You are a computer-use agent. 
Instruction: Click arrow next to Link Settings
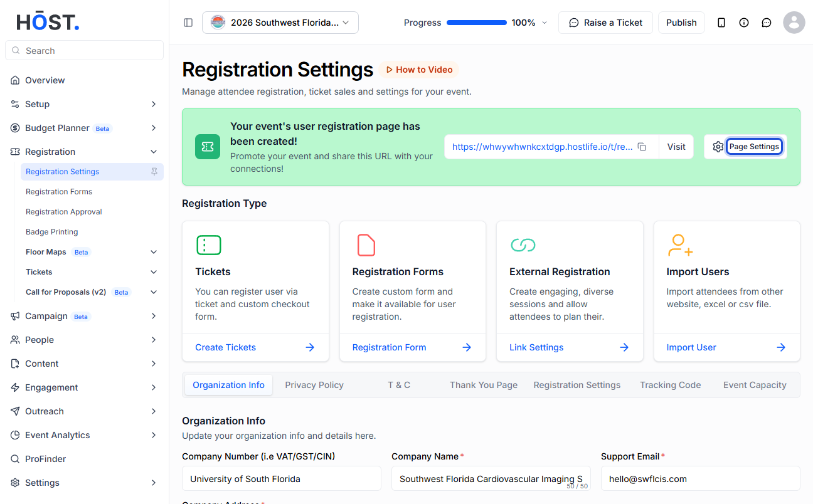pos(624,347)
